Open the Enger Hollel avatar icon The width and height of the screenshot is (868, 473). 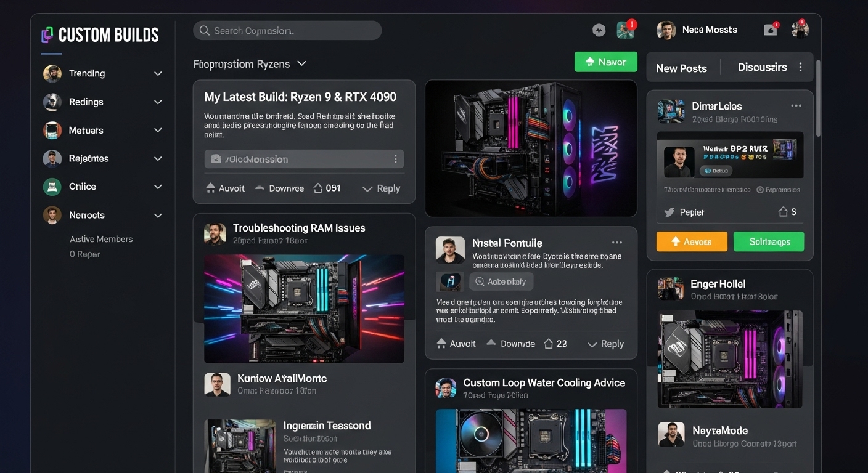tap(670, 289)
